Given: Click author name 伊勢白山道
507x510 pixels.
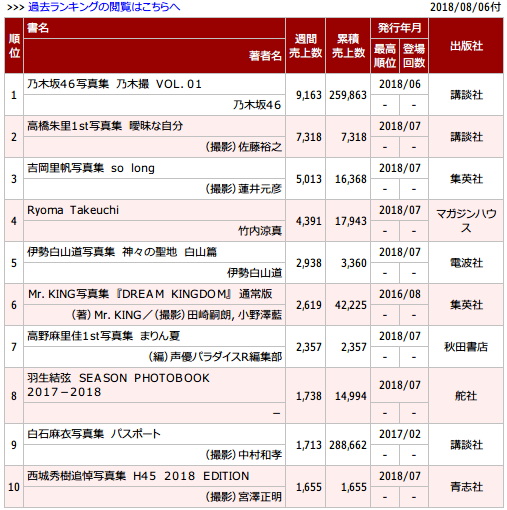Looking at the screenshot, I should click(x=254, y=273).
